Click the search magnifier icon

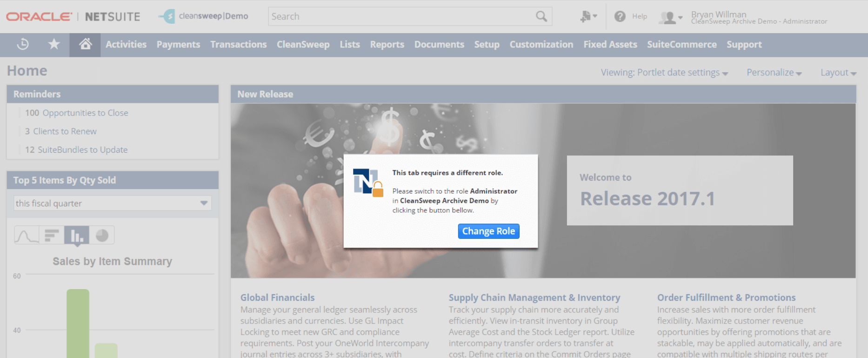coord(541,16)
